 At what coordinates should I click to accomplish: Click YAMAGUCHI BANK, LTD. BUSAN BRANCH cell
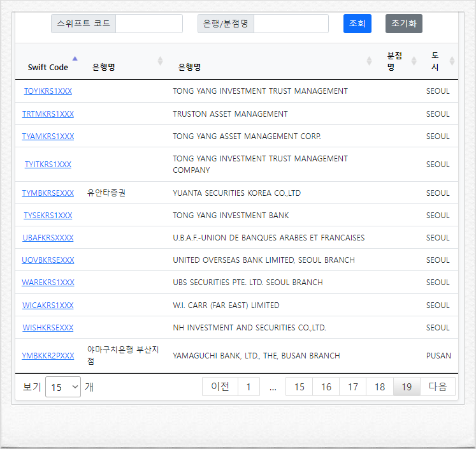[257, 356]
